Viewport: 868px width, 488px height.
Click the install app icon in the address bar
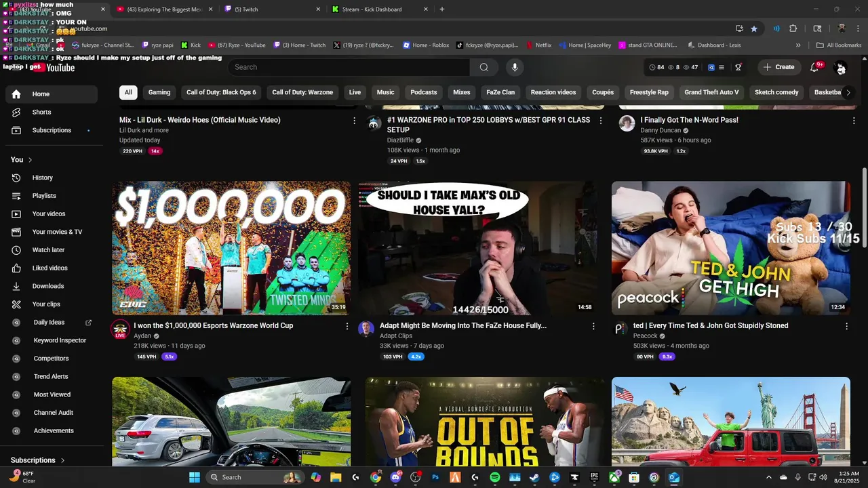(x=739, y=28)
